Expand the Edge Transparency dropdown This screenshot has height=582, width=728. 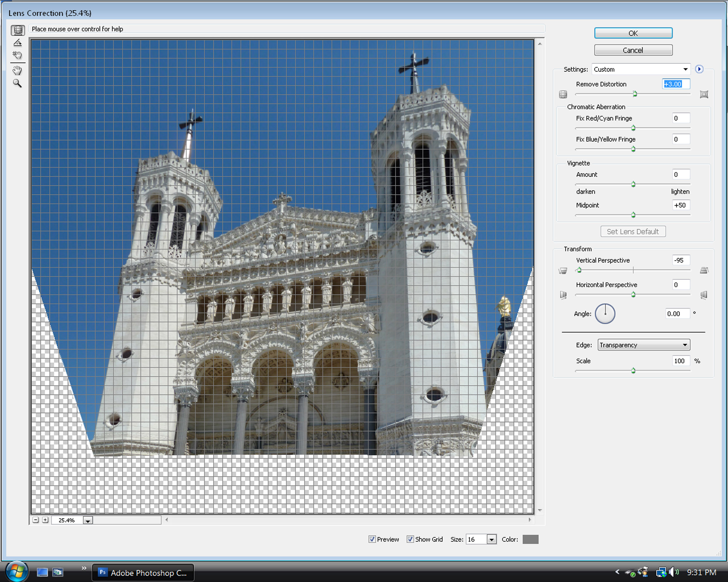click(643, 345)
